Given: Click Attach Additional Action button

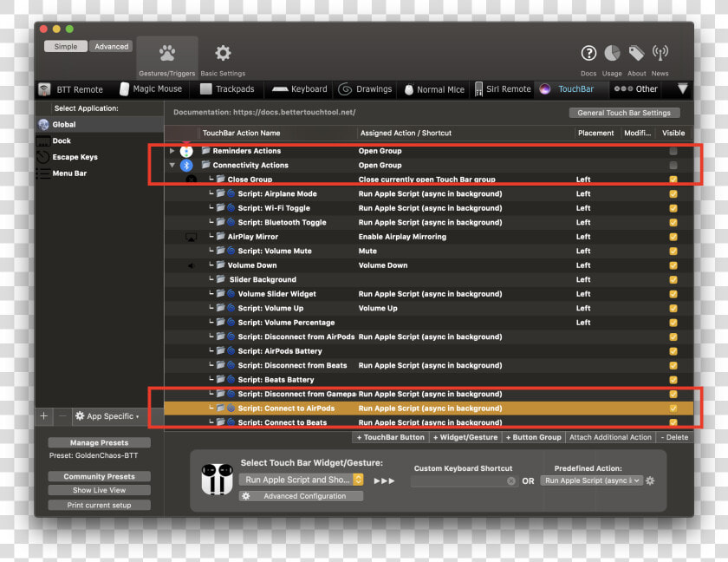Looking at the screenshot, I should 610,437.
